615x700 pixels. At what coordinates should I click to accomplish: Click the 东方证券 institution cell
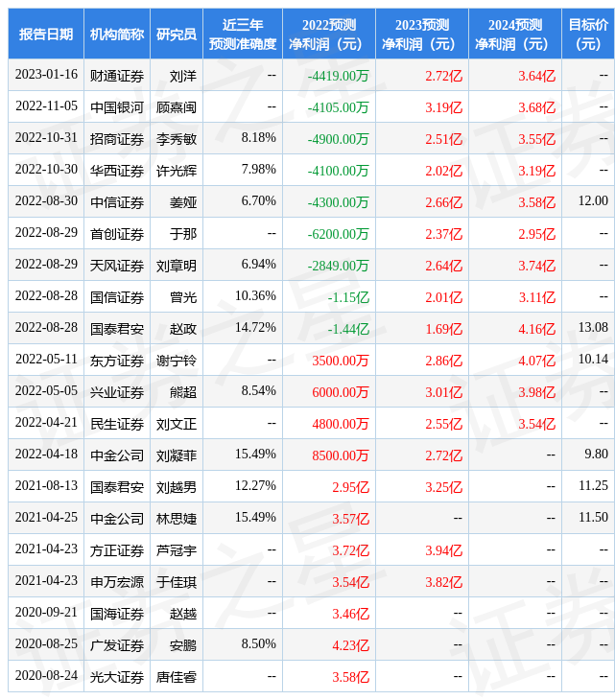117,361
